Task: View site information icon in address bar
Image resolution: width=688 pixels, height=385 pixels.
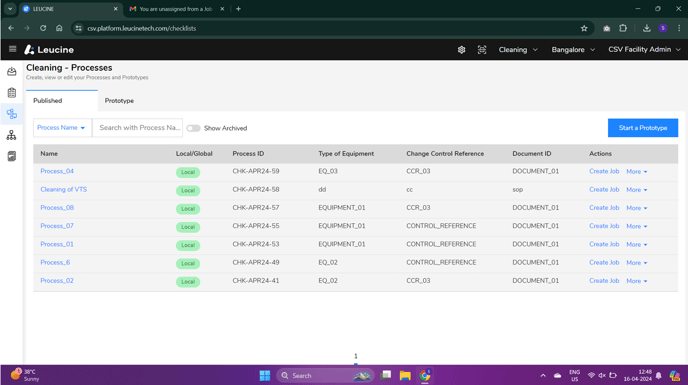Action: tap(79, 28)
